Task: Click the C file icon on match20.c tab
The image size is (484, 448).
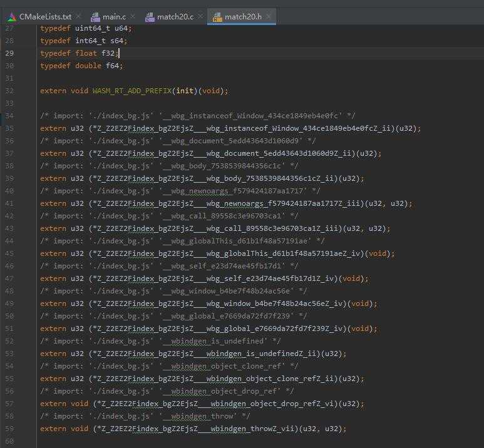Action: click(150, 16)
